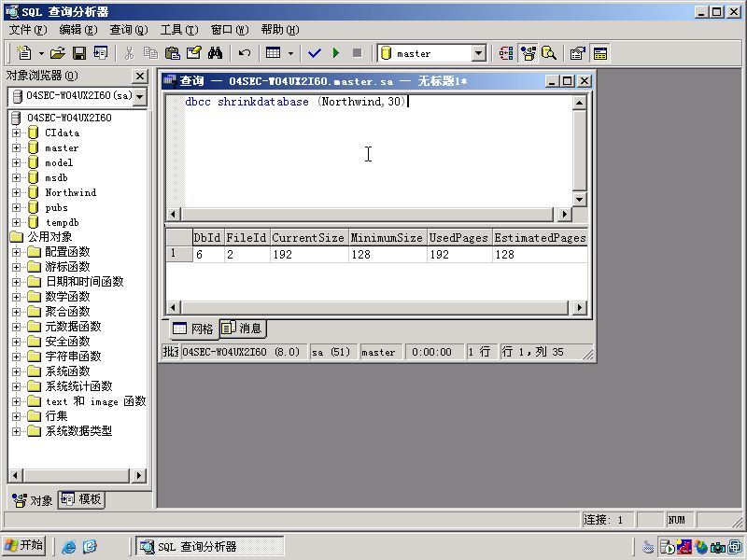Expand the Northwind database node
Screen dimensions: 747x560
coord(16,192)
